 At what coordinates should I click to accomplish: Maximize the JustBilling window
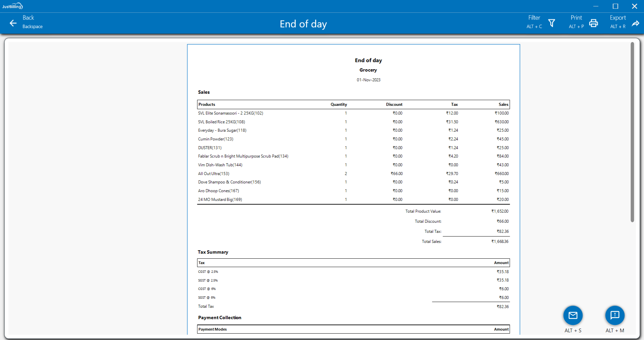pyautogui.click(x=615, y=6)
